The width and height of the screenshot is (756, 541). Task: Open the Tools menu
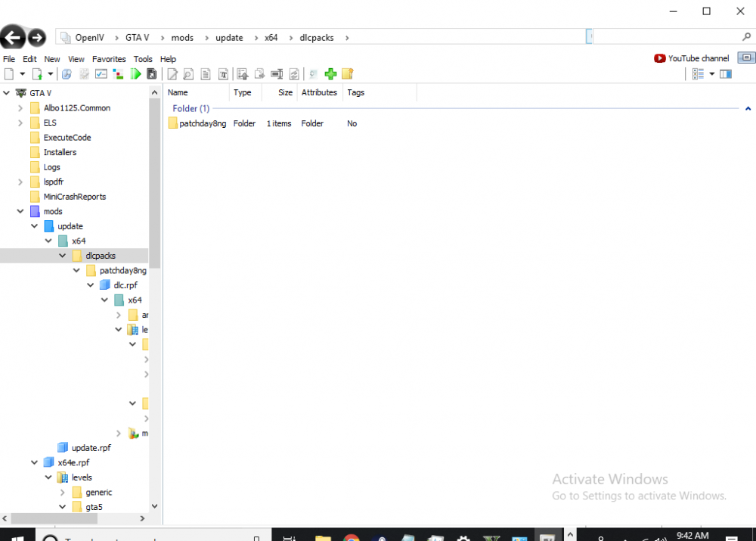click(143, 59)
